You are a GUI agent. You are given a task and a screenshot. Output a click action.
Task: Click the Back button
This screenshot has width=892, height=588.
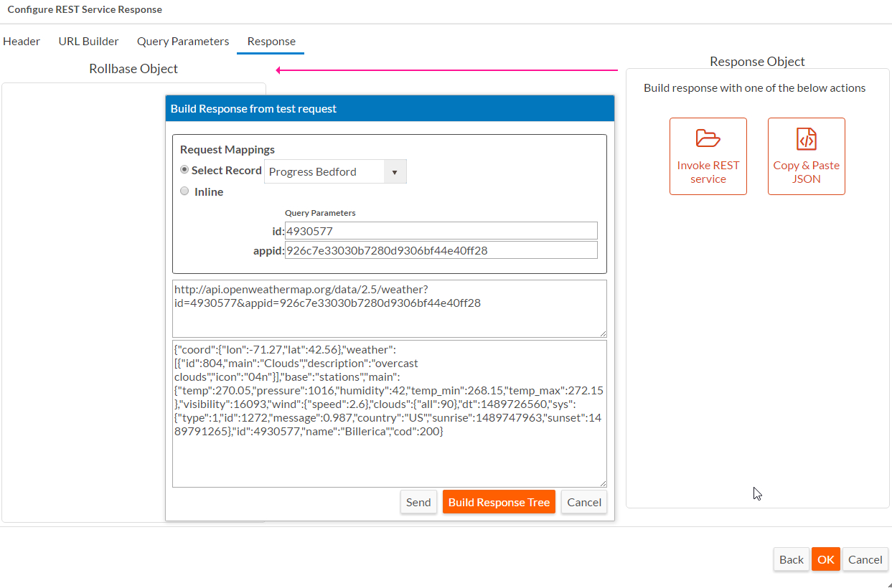(792, 559)
